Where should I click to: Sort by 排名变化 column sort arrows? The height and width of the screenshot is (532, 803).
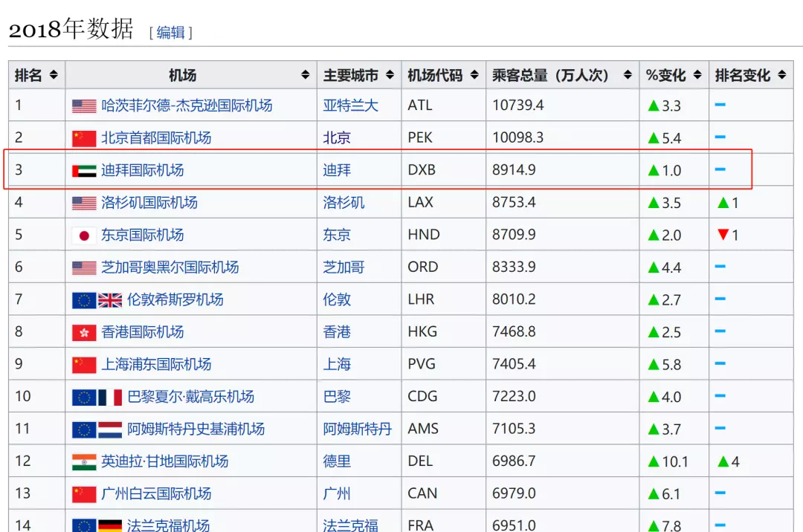[781, 75]
